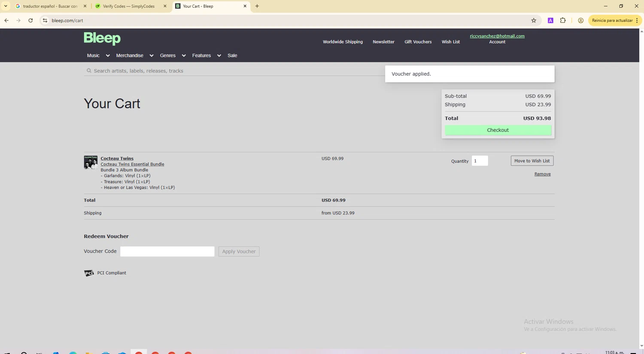Open the Cocteau Twins artist link

tap(117, 159)
